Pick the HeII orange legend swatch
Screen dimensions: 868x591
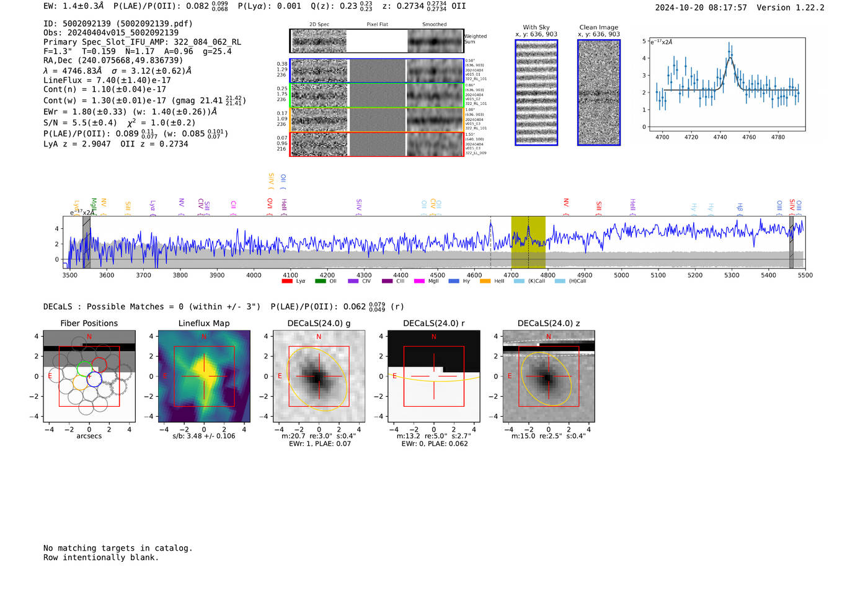485,282
